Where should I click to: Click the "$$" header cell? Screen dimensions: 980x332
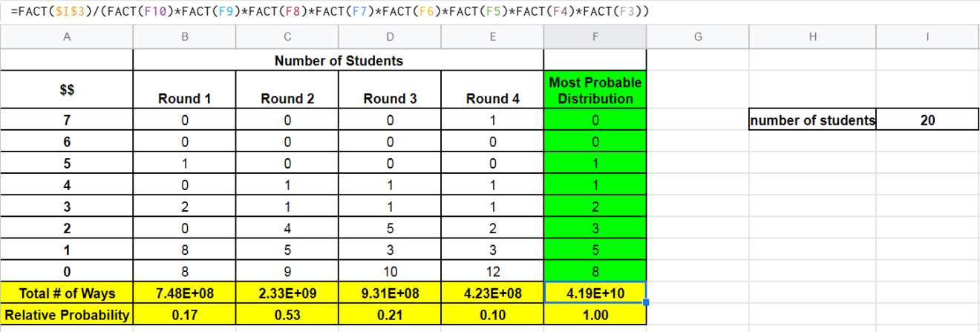[67, 91]
